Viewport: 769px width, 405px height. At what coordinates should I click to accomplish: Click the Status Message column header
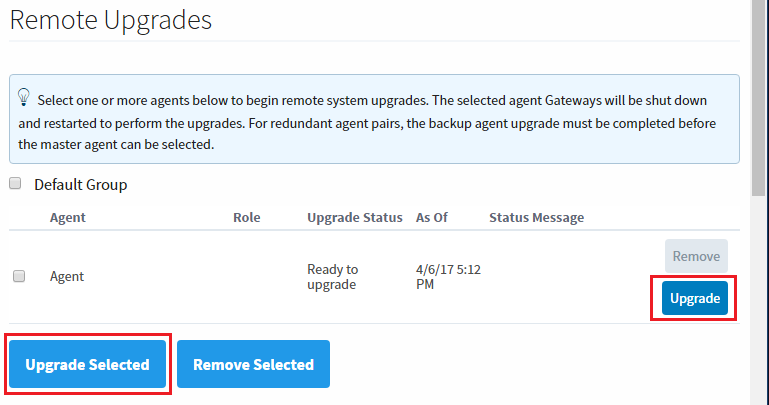(x=537, y=217)
